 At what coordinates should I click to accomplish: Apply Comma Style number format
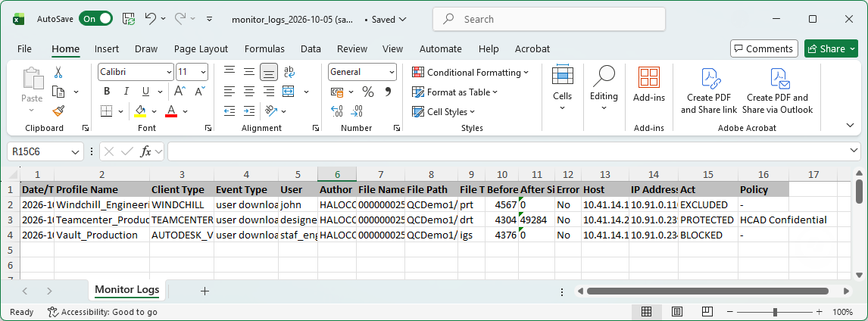click(x=388, y=92)
